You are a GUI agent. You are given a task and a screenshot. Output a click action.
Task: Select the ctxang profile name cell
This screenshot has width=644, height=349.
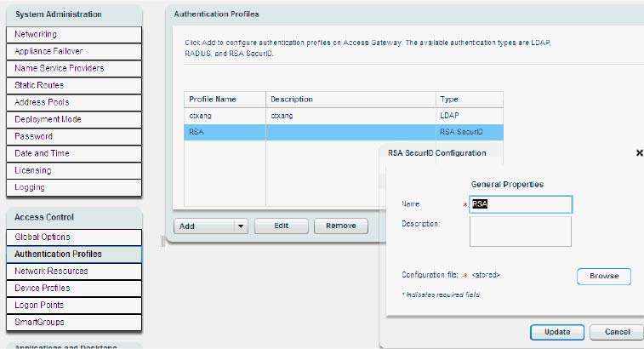[x=225, y=116]
